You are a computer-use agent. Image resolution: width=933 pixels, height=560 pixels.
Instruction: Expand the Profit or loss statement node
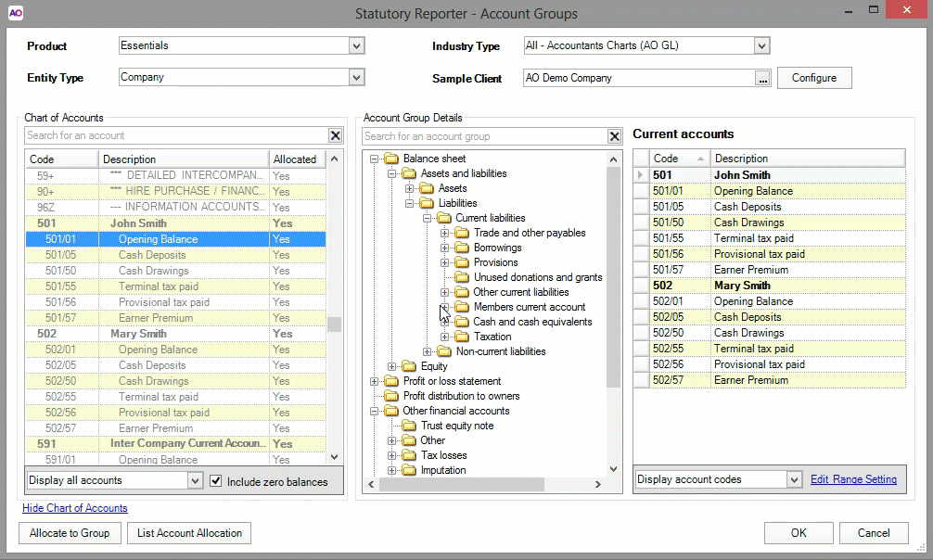[375, 381]
